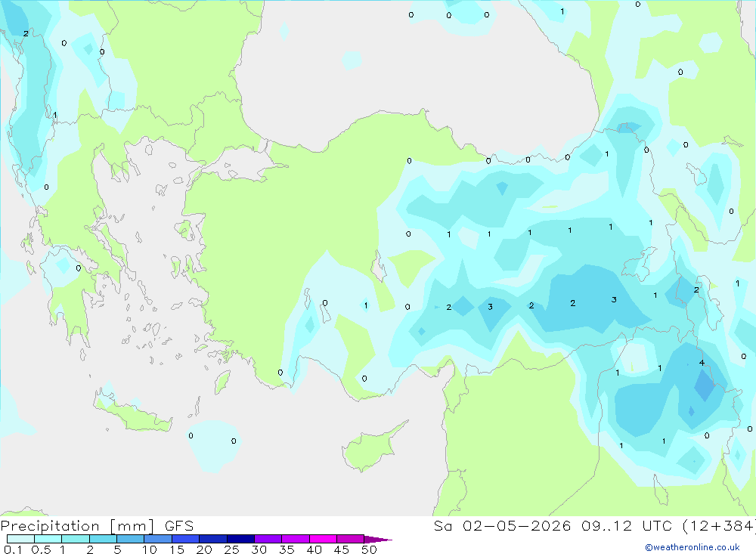Screen dimensions: 756x554
Task: Click the 20 to 25 mm legend swatch
Action: pyautogui.click(x=212, y=539)
